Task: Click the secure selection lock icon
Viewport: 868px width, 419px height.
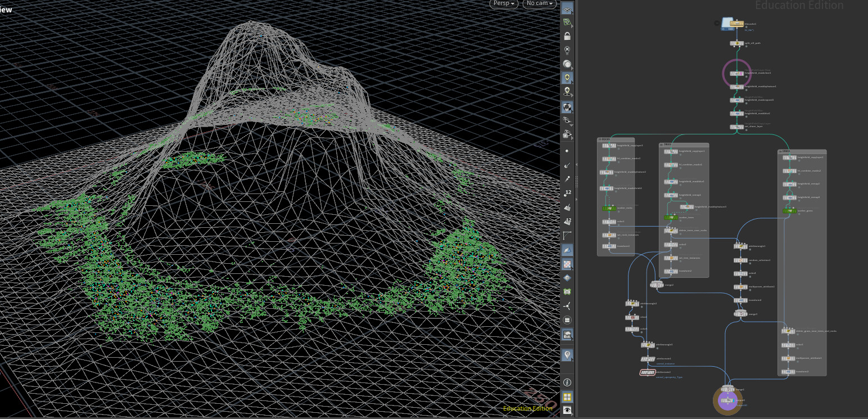Action: pyautogui.click(x=567, y=35)
